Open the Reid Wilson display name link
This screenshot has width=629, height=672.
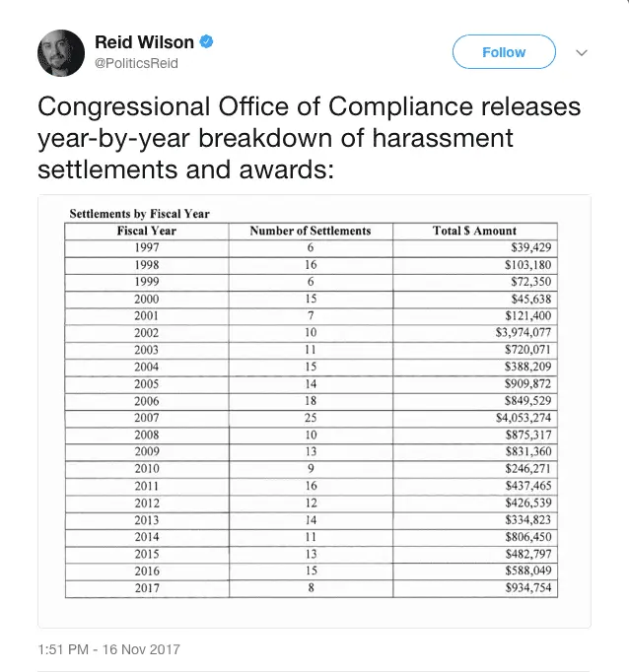pyautogui.click(x=146, y=42)
